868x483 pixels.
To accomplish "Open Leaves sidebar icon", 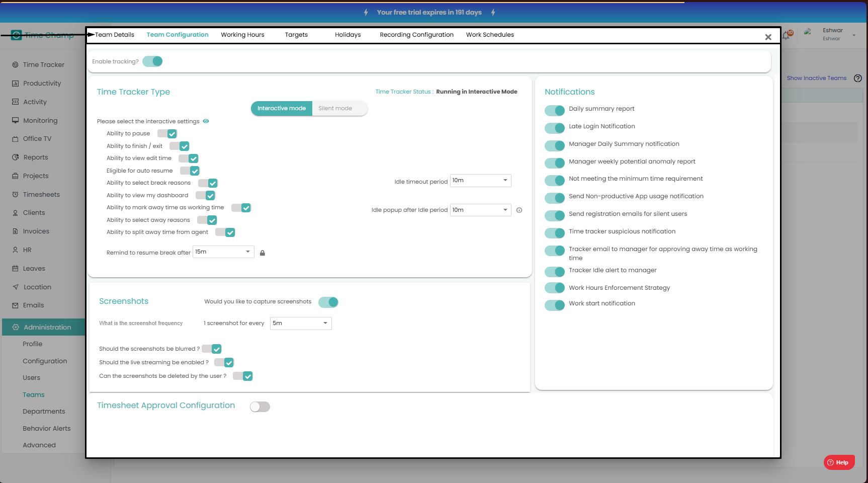I will [x=15, y=268].
